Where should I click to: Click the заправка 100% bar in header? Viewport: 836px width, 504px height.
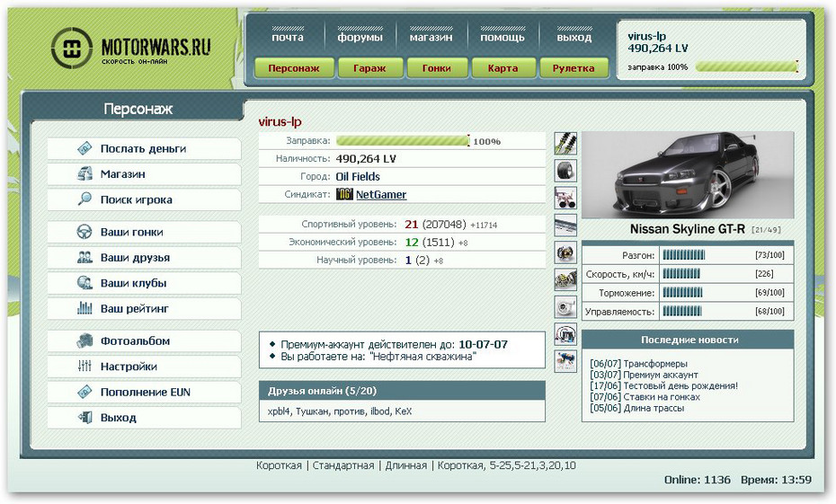click(747, 66)
